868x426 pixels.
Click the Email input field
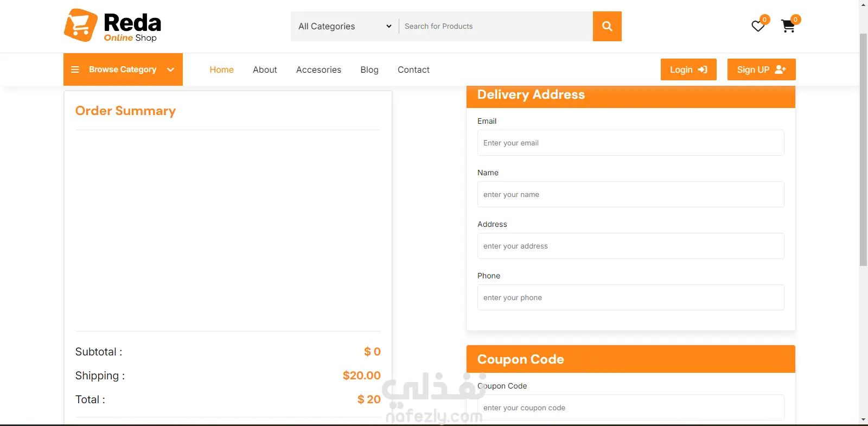630,143
